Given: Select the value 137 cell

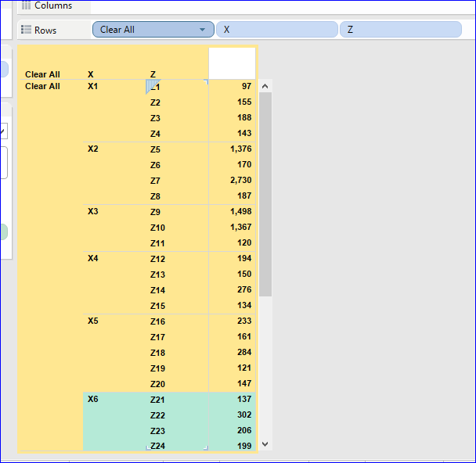Looking at the screenshot, I should [x=244, y=399].
